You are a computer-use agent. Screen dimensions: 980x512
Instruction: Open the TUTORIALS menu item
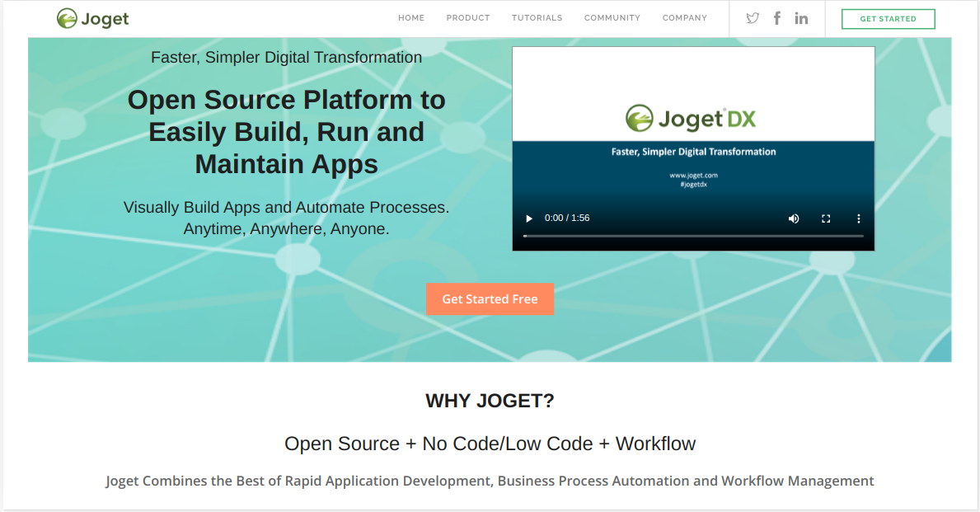point(537,18)
